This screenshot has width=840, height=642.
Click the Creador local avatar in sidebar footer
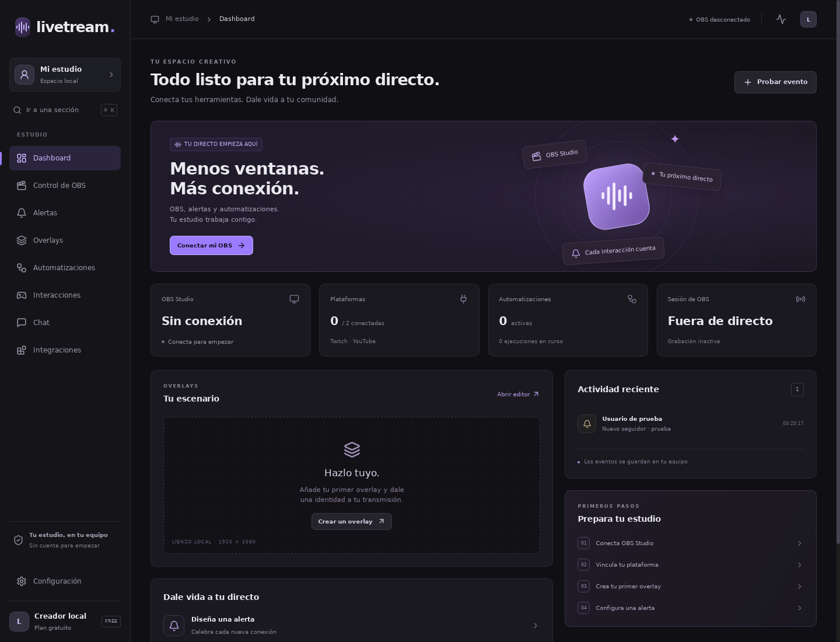pos(19,622)
